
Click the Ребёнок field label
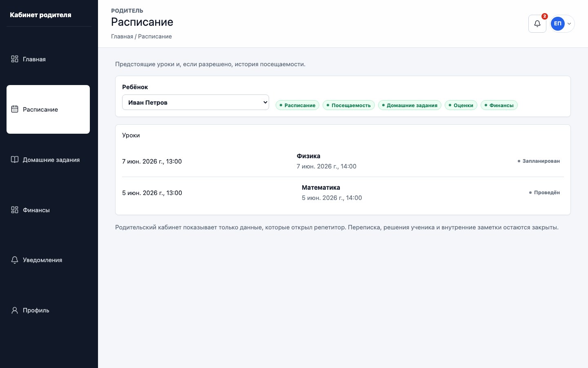point(135,87)
